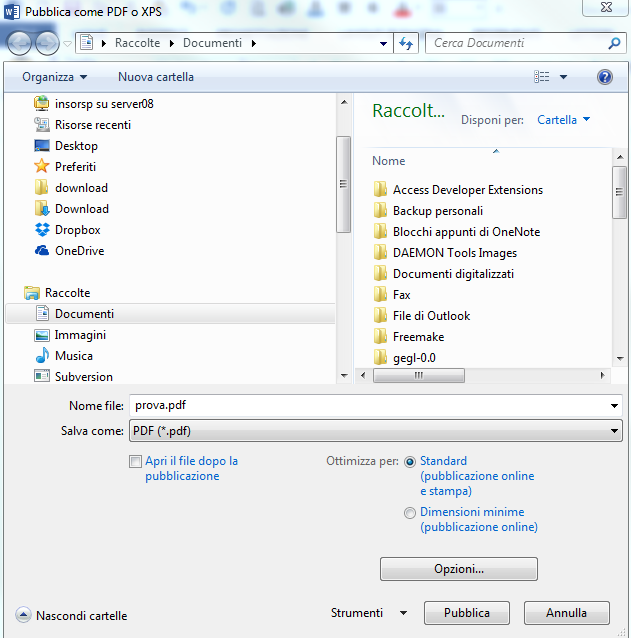Click Nuova cartella in toolbar
631x638 pixels.
coord(156,77)
